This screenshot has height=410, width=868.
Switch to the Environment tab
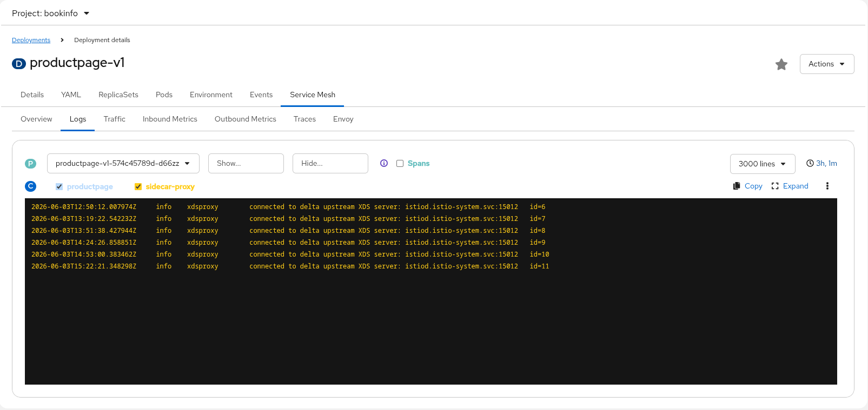click(x=211, y=95)
